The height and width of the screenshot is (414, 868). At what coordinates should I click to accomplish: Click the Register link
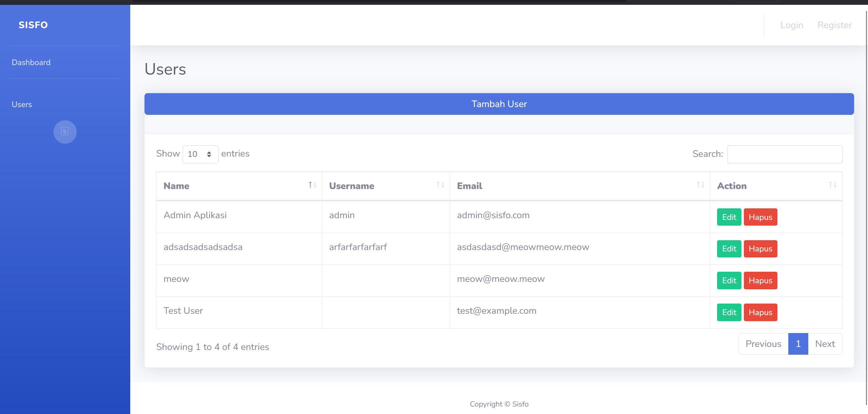coord(834,25)
